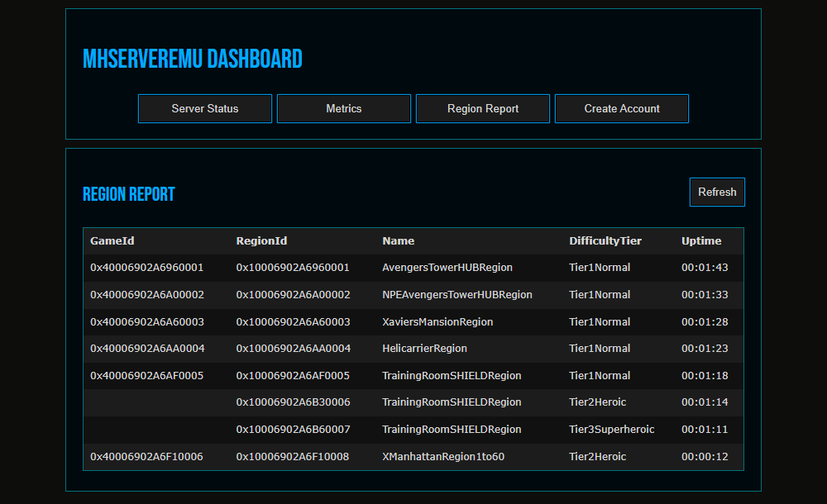Click the MHServerEmu Dashboard title
The width and height of the screenshot is (827, 504).
pos(193,59)
